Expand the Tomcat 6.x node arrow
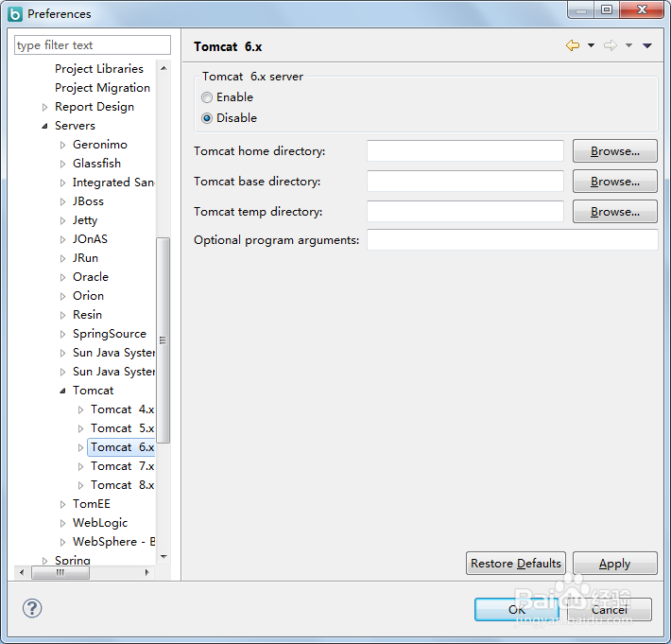 (x=81, y=447)
